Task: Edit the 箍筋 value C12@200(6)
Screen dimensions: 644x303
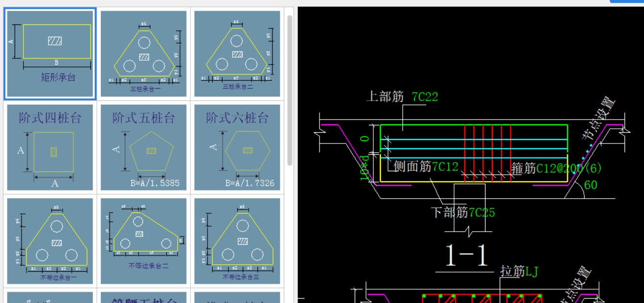Action: click(x=569, y=168)
